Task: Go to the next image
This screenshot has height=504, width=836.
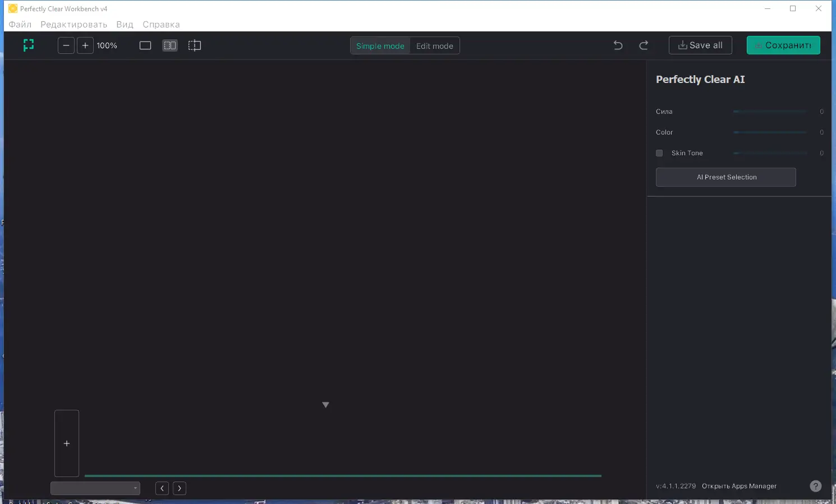Action: pyautogui.click(x=180, y=488)
